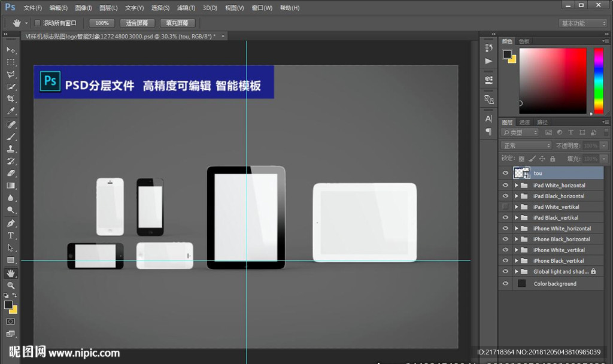Hide the iPad White_horizontal layer group
The height and width of the screenshot is (364, 613).
pyautogui.click(x=505, y=186)
